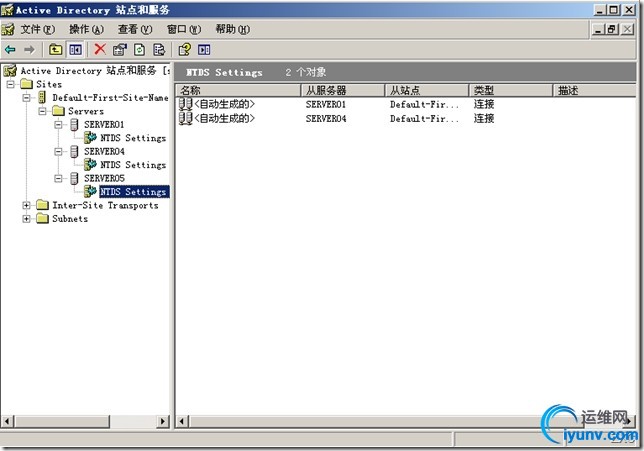Toggle show/hide console tree icon
The height and width of the screenshot is (451, 644).
75,50
